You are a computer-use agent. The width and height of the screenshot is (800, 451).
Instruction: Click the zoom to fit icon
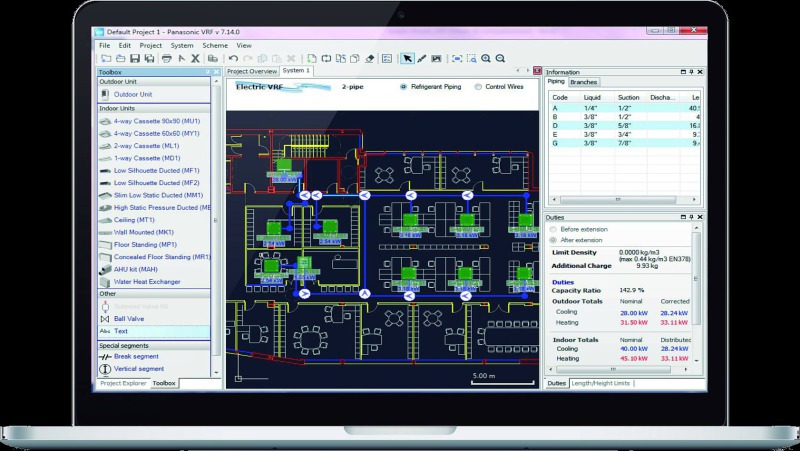coord(457,59)
